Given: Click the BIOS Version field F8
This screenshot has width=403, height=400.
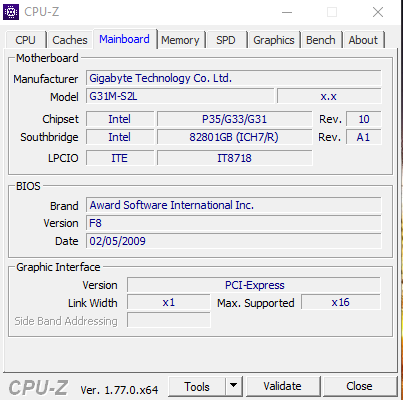Looking at the screenshot, I should [x=234, y=223].
